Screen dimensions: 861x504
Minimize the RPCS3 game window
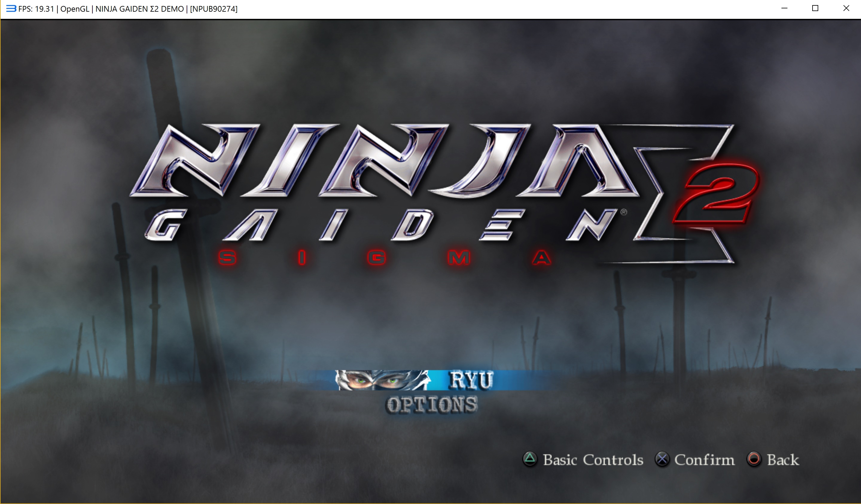784,8
